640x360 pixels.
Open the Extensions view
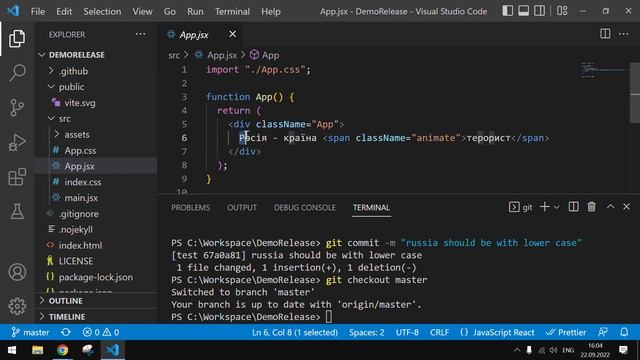pos(17,177)
